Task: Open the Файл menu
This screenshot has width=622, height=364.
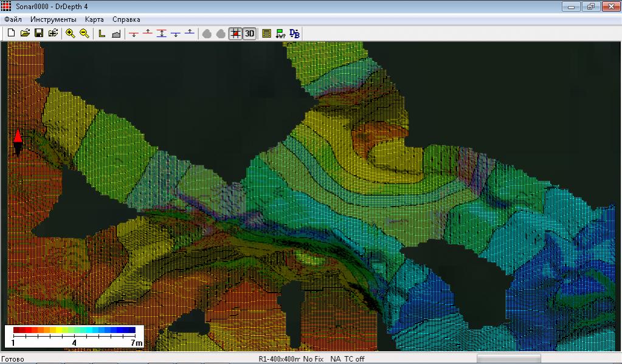Action: tap(13, 19)
